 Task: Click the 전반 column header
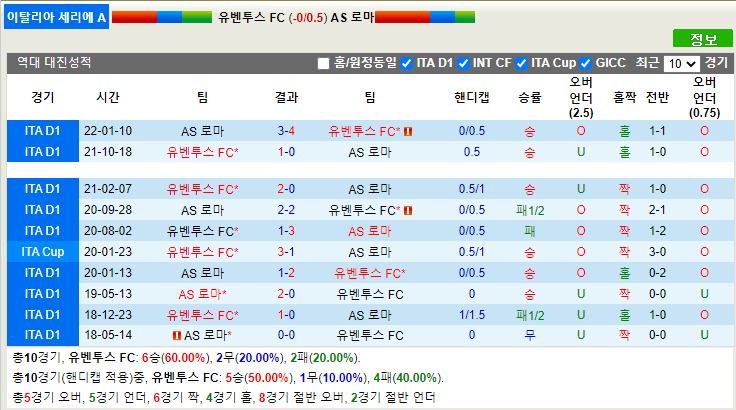point(657,97)
